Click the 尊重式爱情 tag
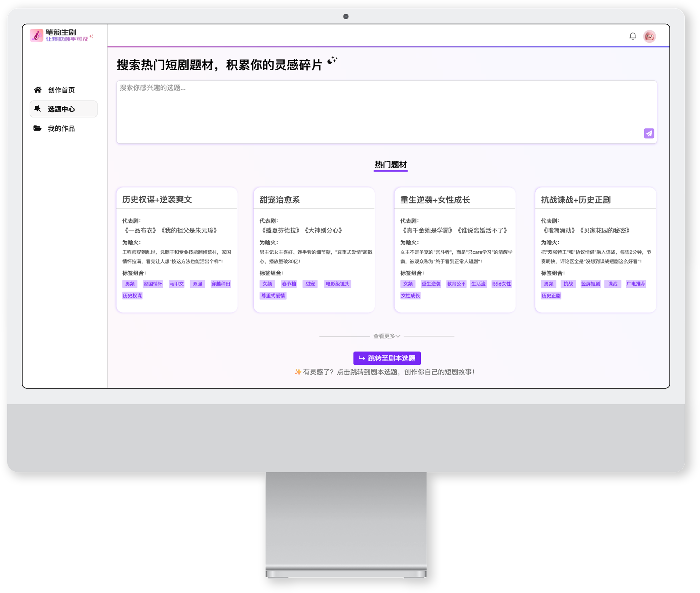700x593 pixels. [x=273, y=295]
